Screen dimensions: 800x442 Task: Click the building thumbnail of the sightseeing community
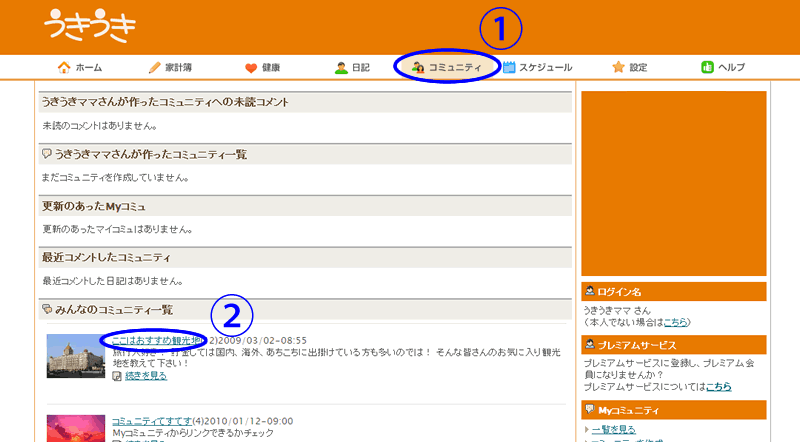76,356
